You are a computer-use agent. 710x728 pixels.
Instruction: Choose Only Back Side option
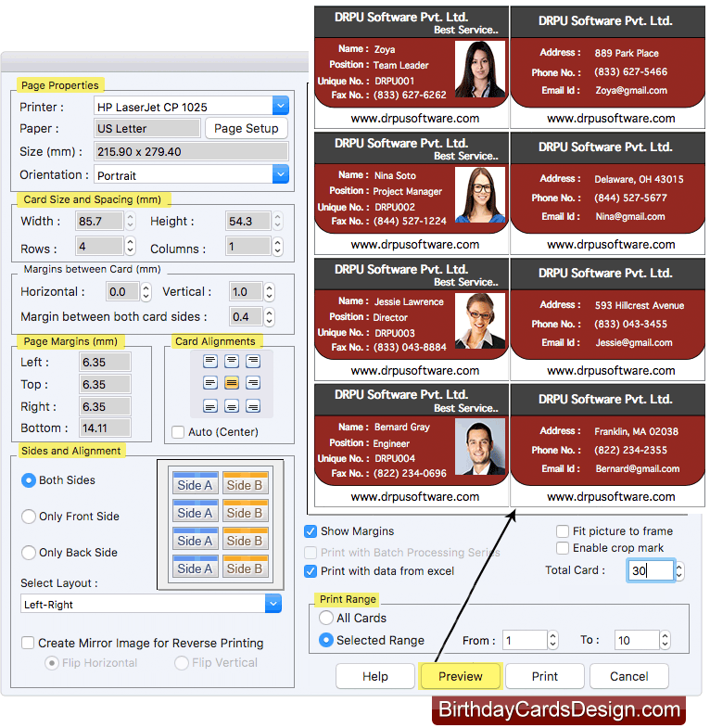[29, 553]
